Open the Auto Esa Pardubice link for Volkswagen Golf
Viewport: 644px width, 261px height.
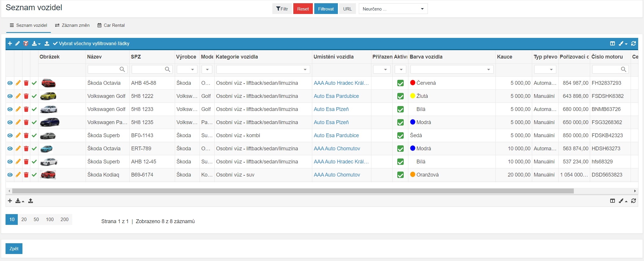click(x=336, y=96)
